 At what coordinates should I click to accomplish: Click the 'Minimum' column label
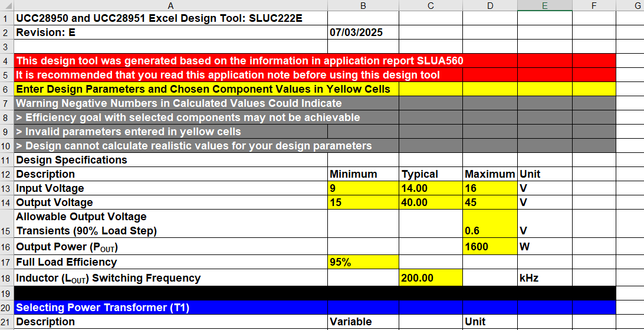click(363, 174)
